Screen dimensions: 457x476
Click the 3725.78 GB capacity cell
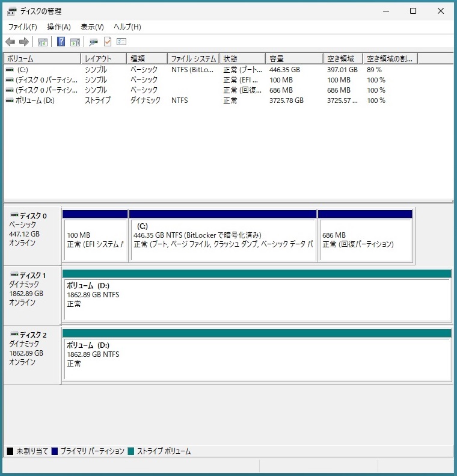pos(286,100)
